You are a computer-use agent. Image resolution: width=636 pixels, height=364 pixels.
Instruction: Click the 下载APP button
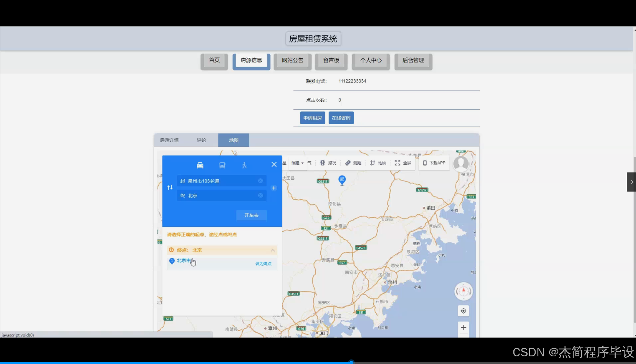pos(434,163)
